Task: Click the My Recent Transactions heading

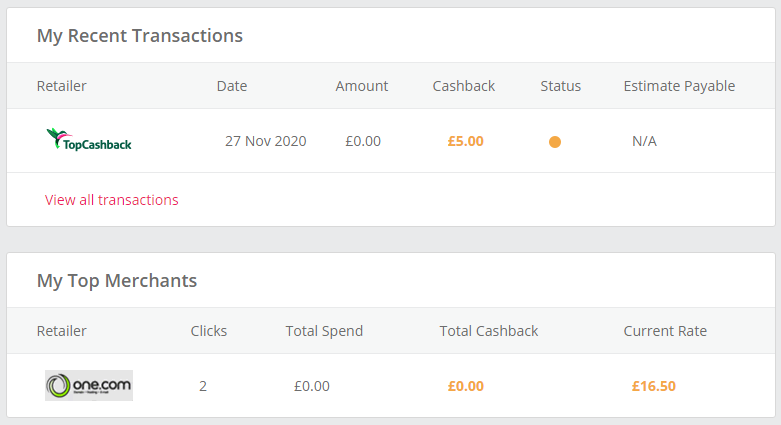Action: coord(140,36)
